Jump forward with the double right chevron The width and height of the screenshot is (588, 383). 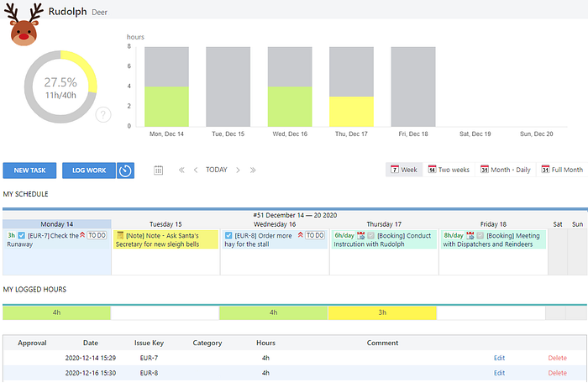coord(253,171)
